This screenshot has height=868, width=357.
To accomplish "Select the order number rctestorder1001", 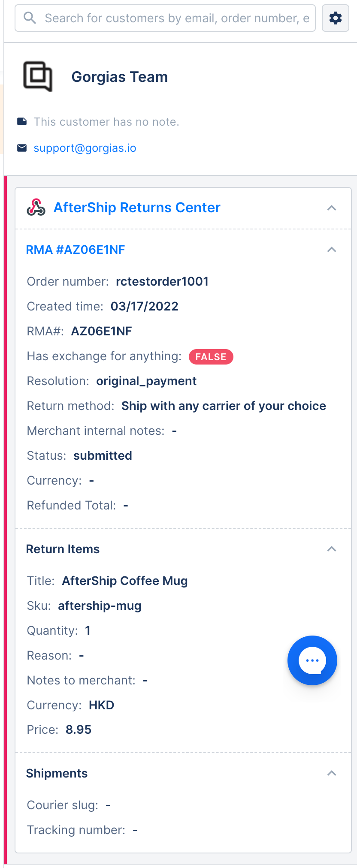I will [x=162, y=281].
